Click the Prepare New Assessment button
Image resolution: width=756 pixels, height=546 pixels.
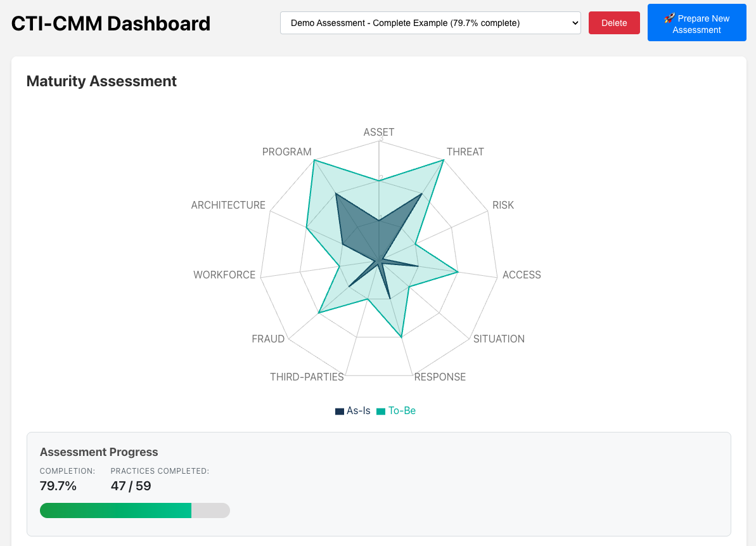point(696,22)
